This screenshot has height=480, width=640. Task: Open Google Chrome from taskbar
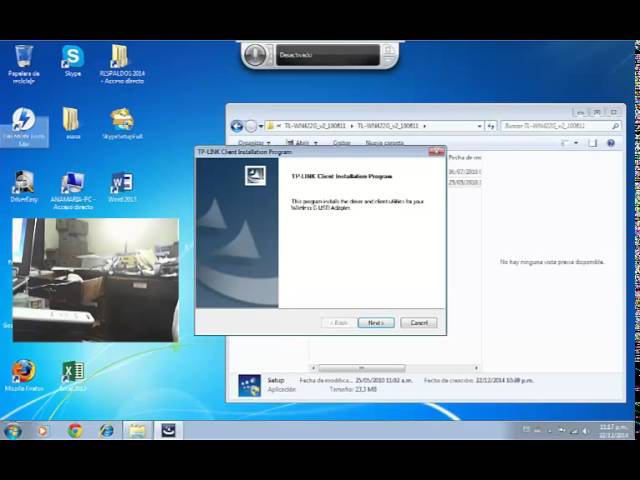[x=75, y=431]
